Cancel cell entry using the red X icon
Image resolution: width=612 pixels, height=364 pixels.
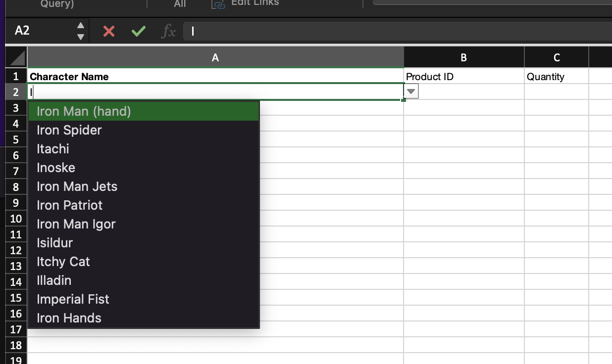click(108, 31)
